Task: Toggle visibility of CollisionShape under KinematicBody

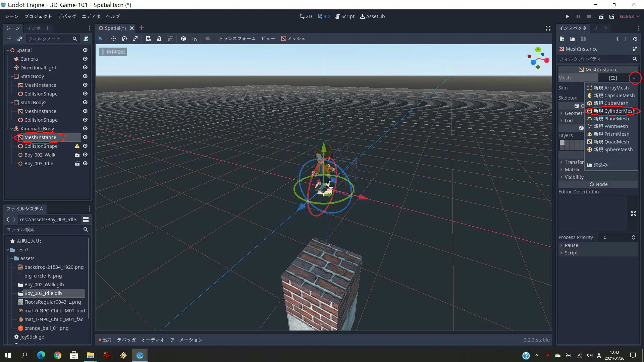Action: pos(85,146)
